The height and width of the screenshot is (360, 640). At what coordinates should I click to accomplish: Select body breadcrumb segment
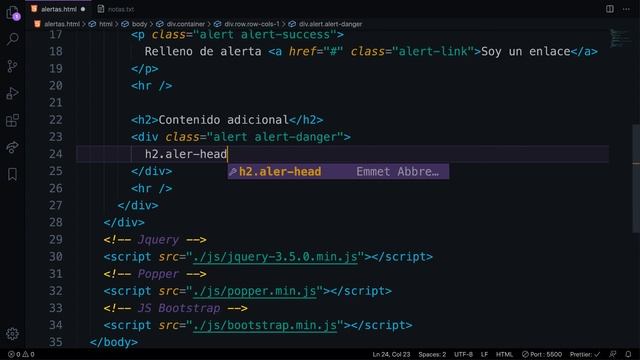[139, 24]
